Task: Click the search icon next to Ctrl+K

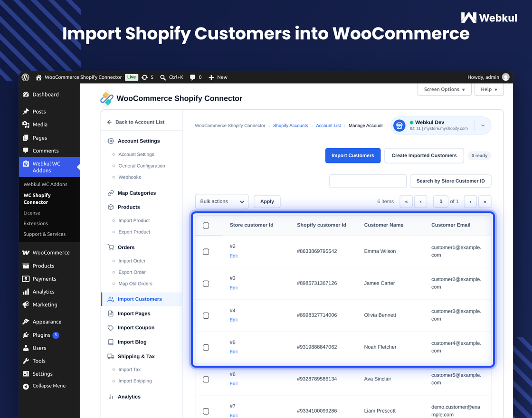Action: click(163, 77)
